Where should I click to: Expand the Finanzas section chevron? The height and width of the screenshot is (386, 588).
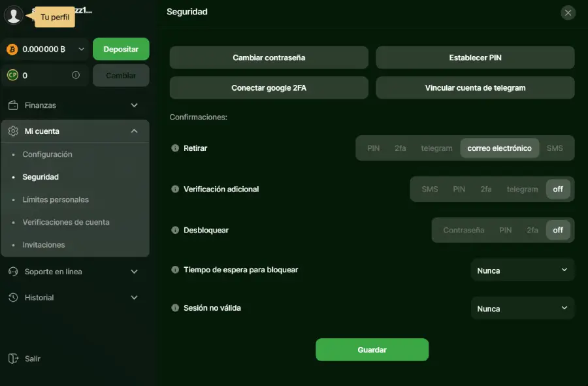pyautogui.click(x=134, y=105)
